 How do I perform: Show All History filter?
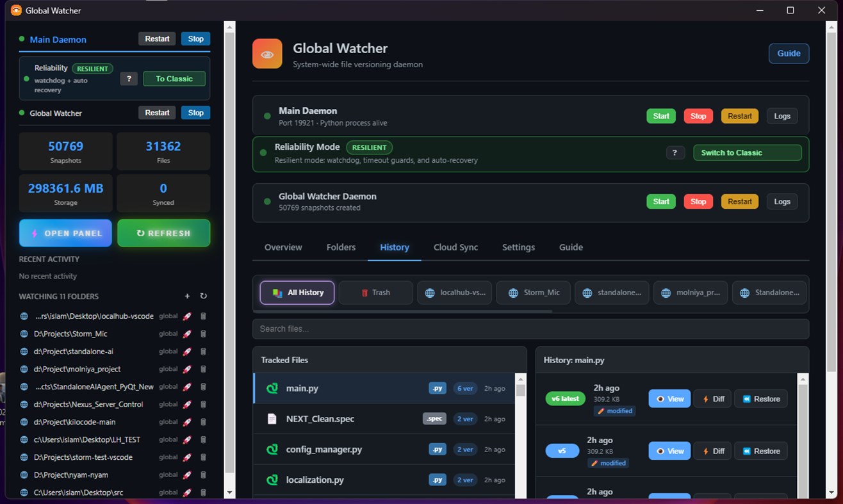[297, 293]
